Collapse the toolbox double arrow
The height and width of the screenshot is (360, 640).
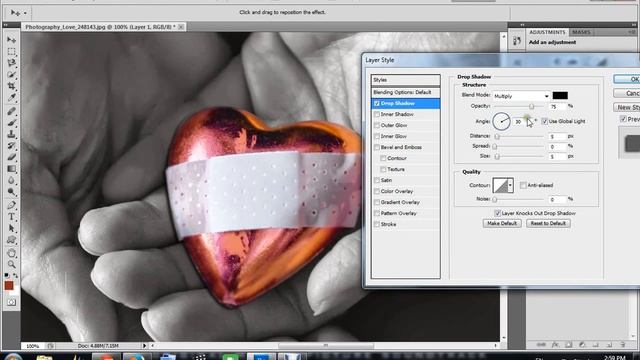6,25
